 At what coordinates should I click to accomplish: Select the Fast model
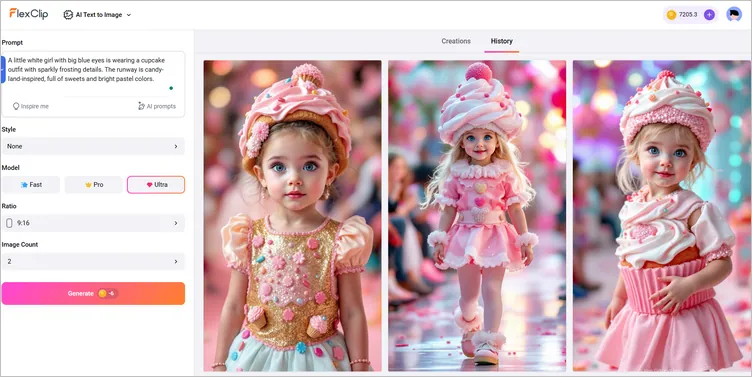coord(31,185)
